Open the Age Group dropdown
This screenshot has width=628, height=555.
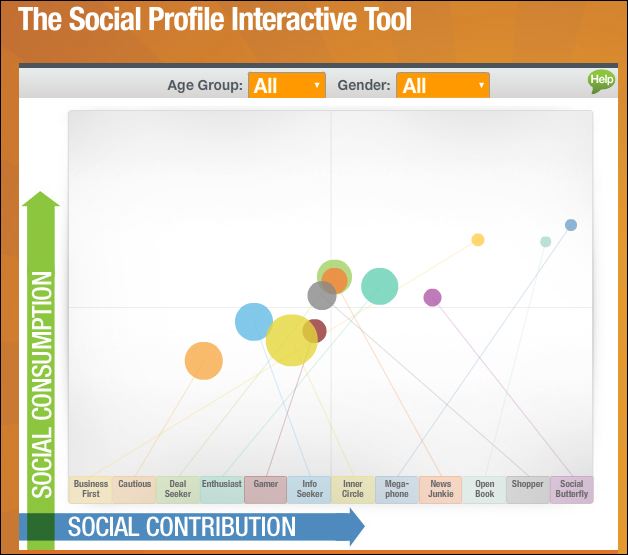[287, 85]
